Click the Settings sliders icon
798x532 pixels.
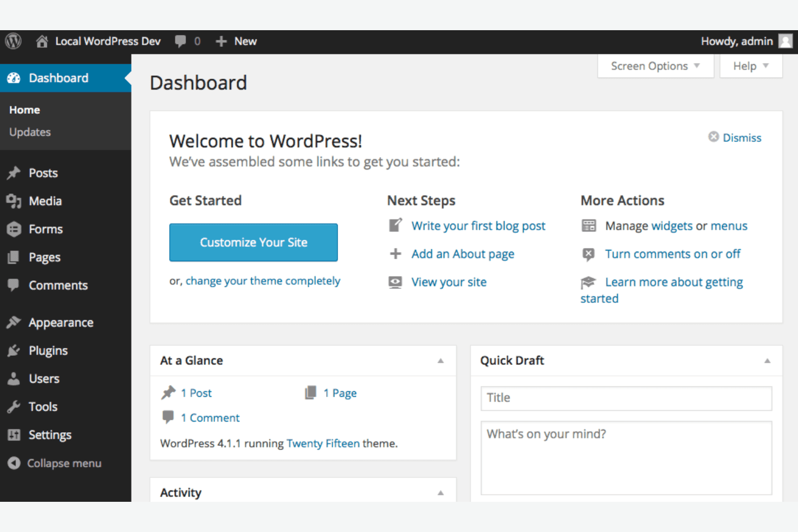coord(14,434)
